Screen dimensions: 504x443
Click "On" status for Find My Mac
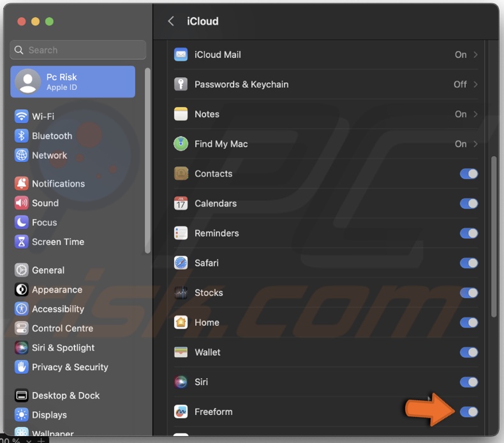coord(461,143)
